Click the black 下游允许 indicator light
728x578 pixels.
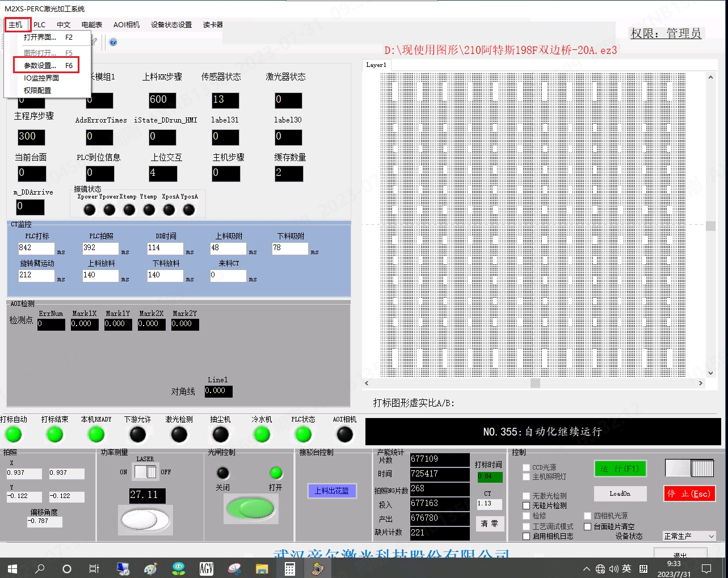(x=138, y=434)
